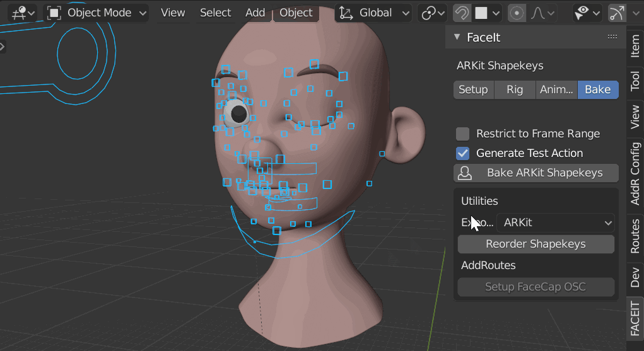
Task: Open the proportional falloff curve dropdown
Action: click(x=542, y=13)
